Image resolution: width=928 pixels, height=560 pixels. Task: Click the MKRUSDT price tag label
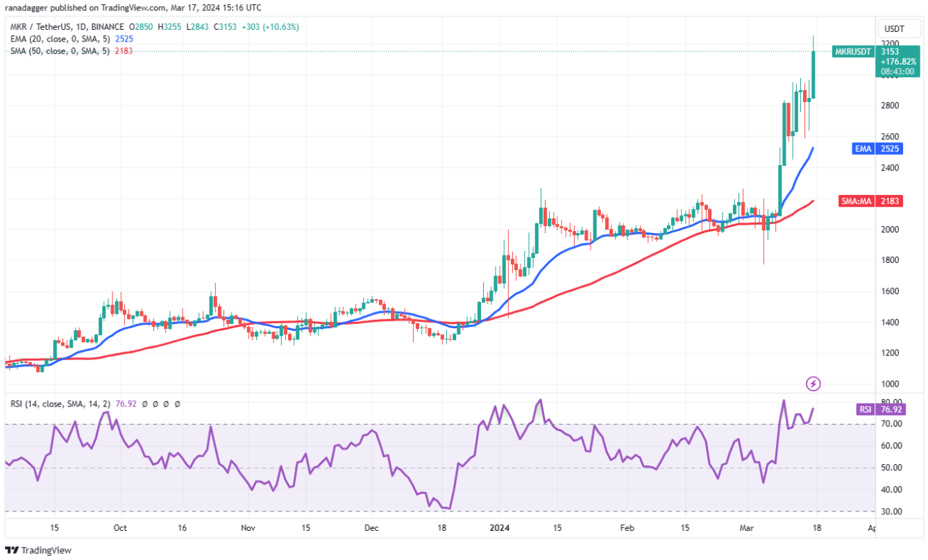[x=852, y=51]
